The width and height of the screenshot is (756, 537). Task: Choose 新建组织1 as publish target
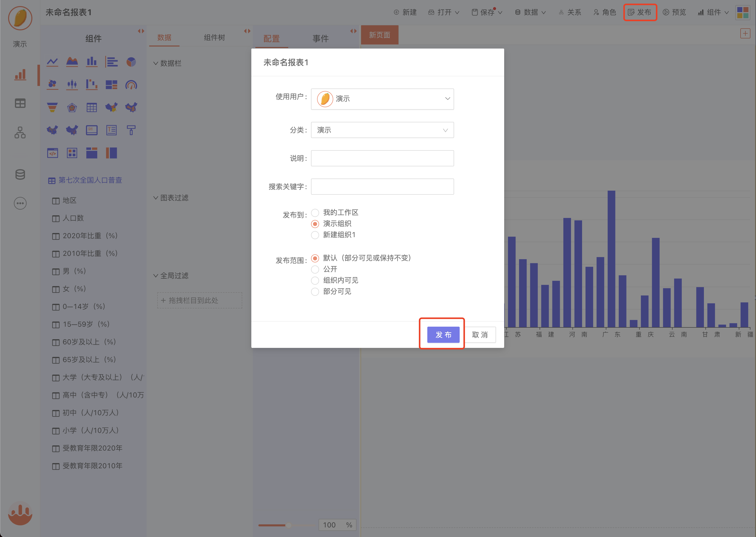click(315, 235)
